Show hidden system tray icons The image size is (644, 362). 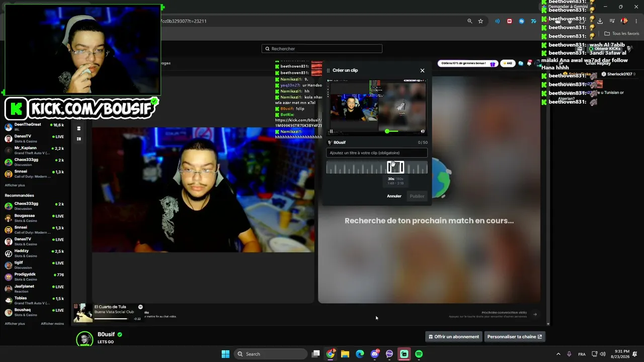click(558, 354)
